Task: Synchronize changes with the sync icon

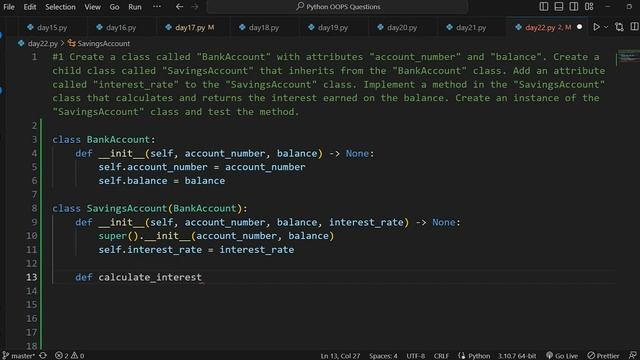Action: pos(43,356)
